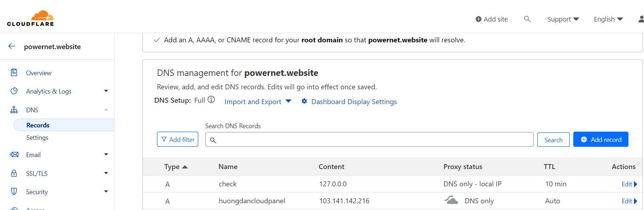This screenshot has width=644, height=210.
Task: Open the Support dropdown menu
Action: coord(563,19)
